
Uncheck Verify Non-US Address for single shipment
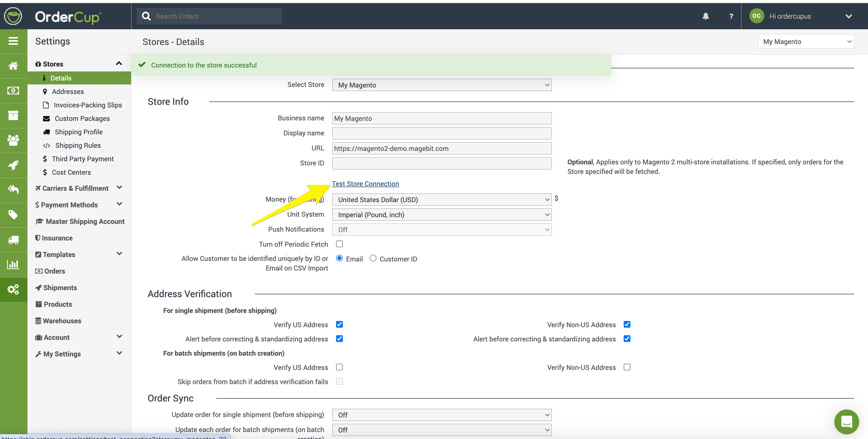[627, 324]
